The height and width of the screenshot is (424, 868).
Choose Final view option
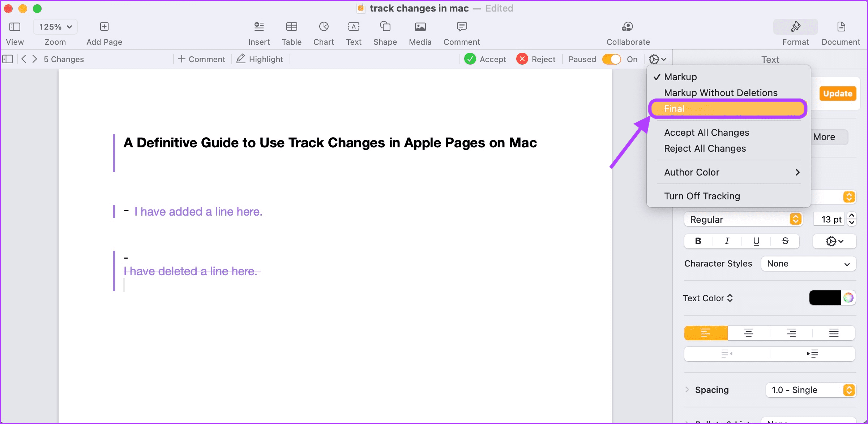(728, 109)
